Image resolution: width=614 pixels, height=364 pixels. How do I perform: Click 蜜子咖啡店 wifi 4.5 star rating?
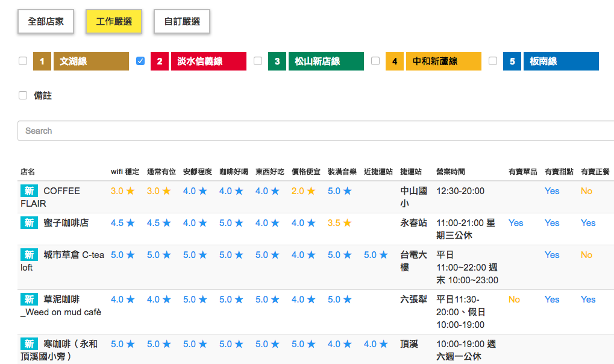point(122,223)
